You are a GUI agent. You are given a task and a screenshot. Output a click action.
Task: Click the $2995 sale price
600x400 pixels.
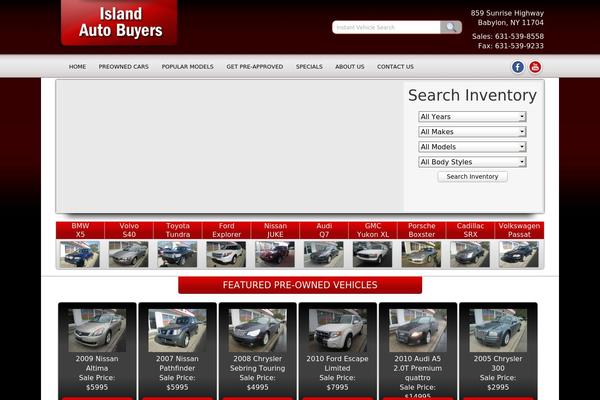click(x=498, y=387)
